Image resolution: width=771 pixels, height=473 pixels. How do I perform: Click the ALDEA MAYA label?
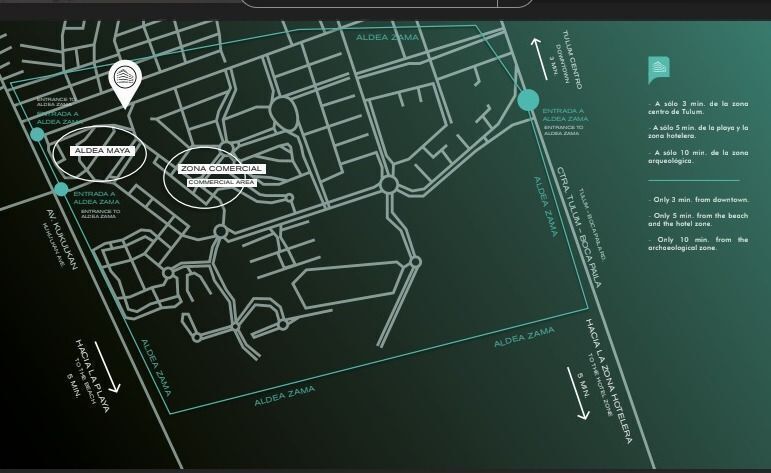coord(102,151)
